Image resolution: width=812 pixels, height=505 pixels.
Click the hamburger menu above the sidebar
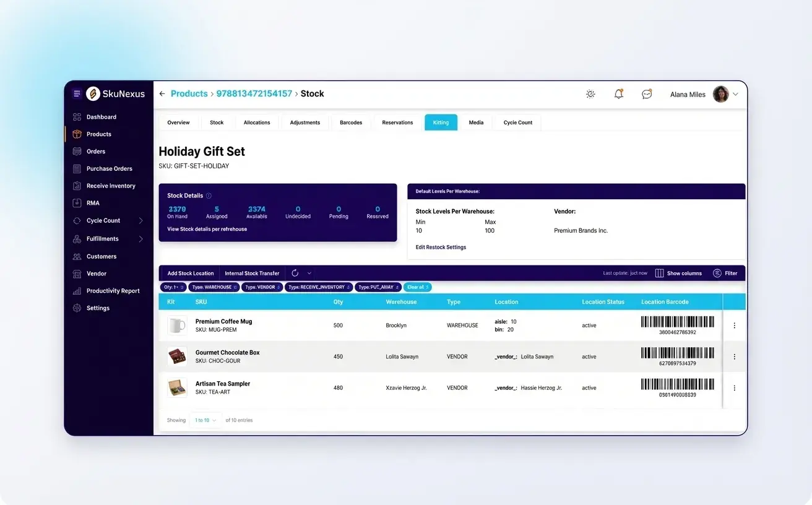[76, 93]
